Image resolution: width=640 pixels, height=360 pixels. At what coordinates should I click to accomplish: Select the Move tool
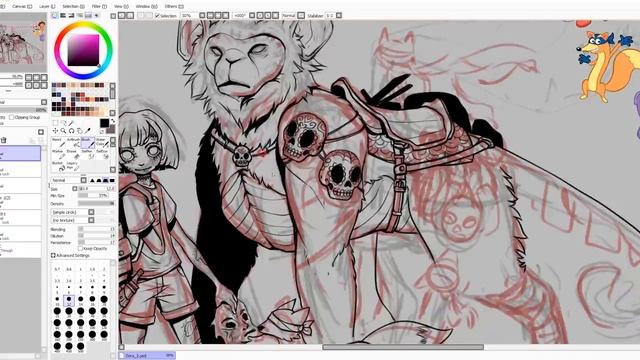[55, 131]
